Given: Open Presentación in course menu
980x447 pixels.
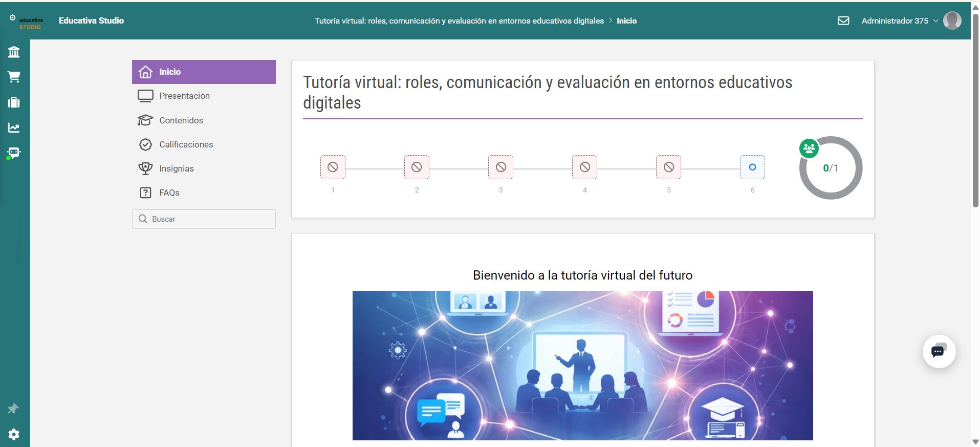Looking at the screenshot, I should [x=204, y=96].
